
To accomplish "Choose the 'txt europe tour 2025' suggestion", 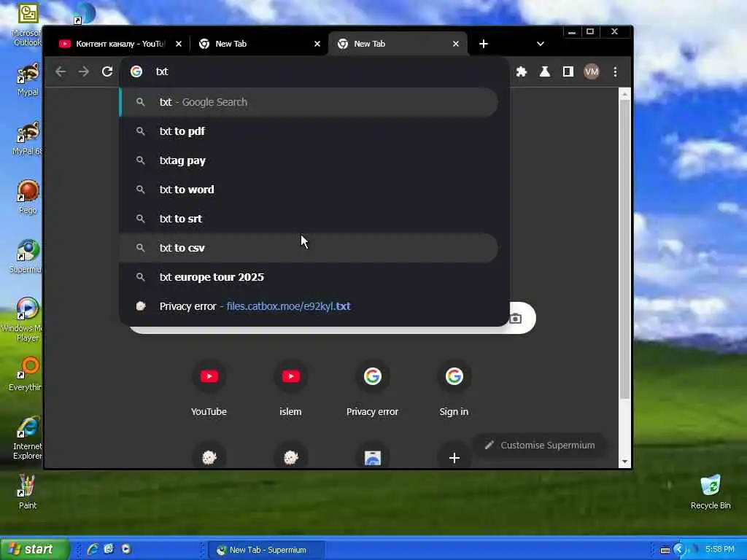I will pyautogui.click(x=309, y=277).
